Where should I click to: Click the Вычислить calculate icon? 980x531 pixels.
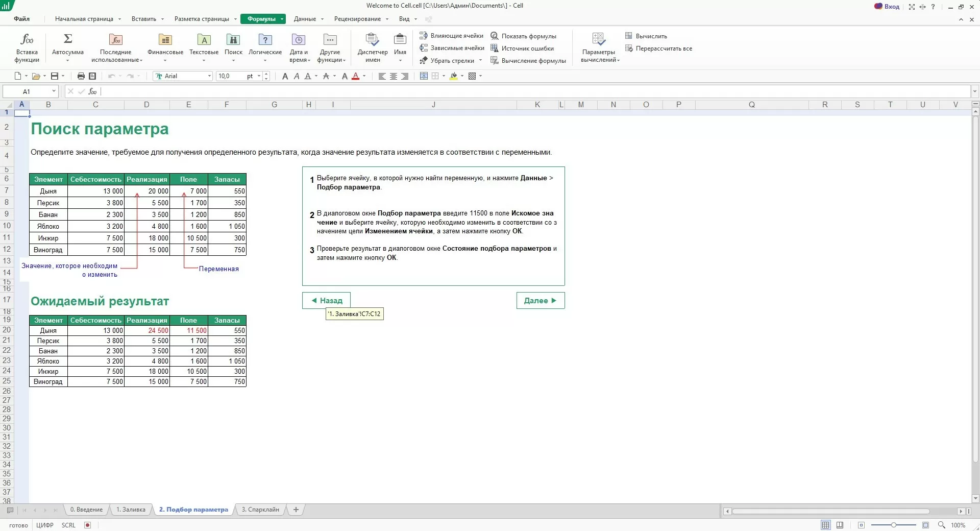[x=646, y=36]
